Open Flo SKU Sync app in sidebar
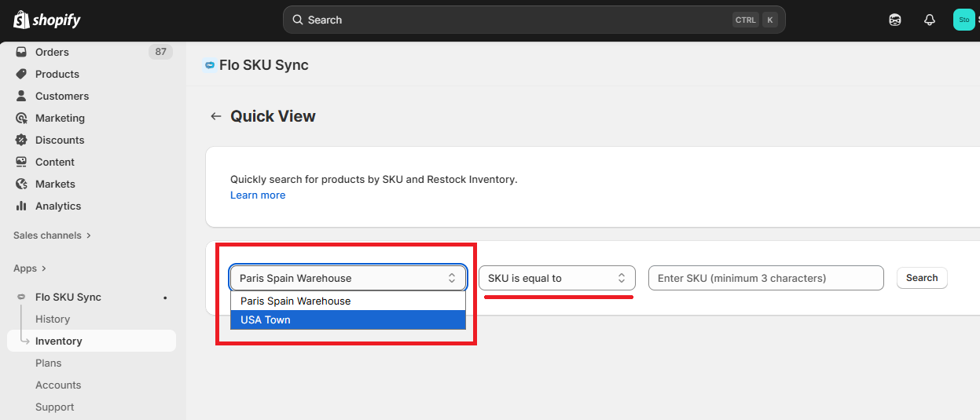980x420 pixels. tap(68, 297)
